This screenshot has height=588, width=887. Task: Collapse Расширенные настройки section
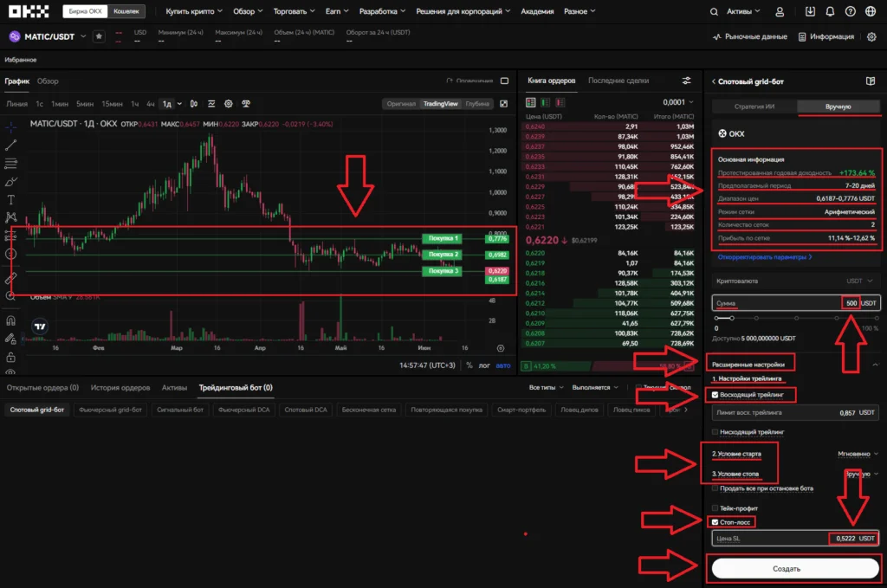click(x=875, y=365)
